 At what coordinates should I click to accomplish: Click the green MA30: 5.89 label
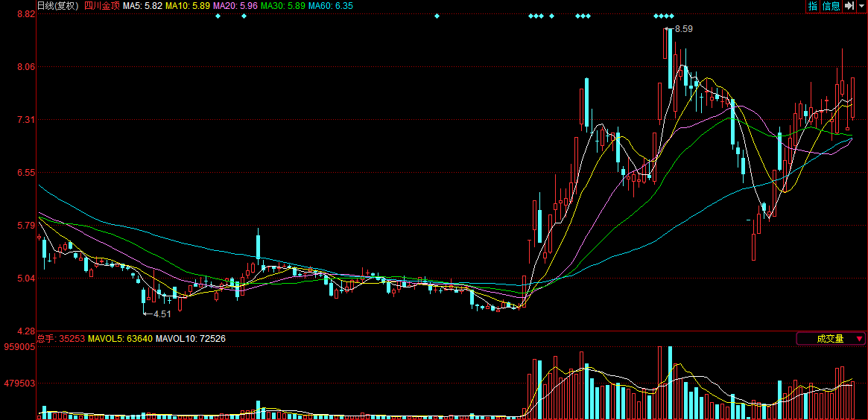(x=283, y=6)
